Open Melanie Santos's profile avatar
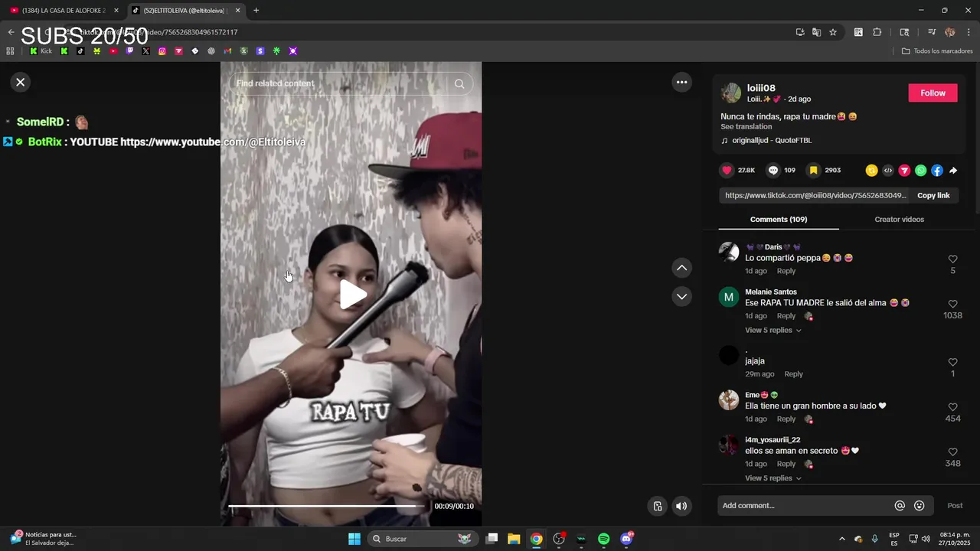 pos(729,297)
